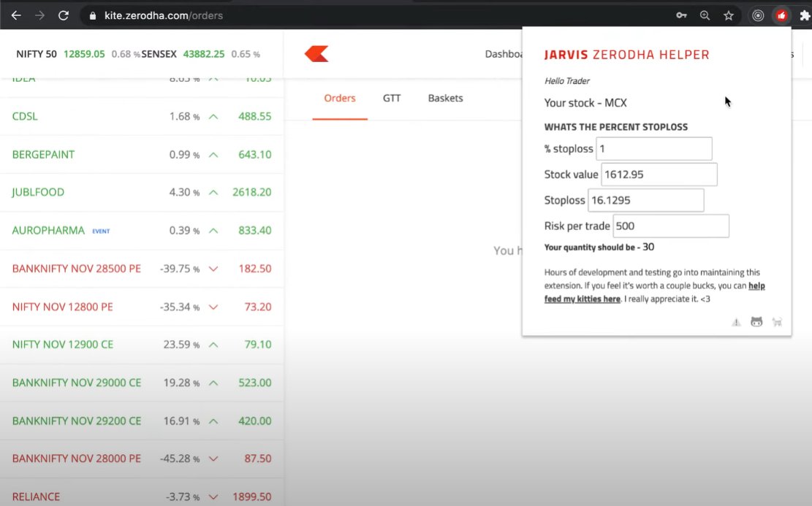Click the EVENT tag next to AUROPHARMA
The height and width of the screenshot is (506, 812).
(x=101, y=231)
